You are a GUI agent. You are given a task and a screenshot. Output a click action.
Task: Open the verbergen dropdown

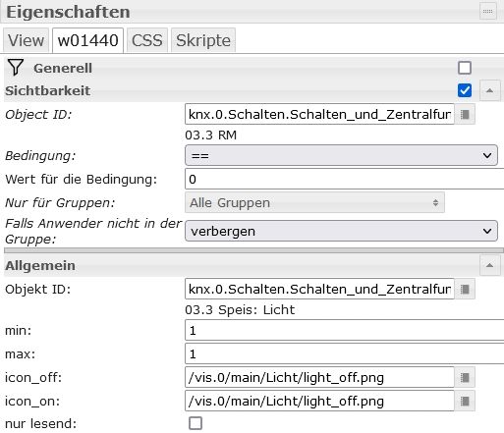click(341, 231)
